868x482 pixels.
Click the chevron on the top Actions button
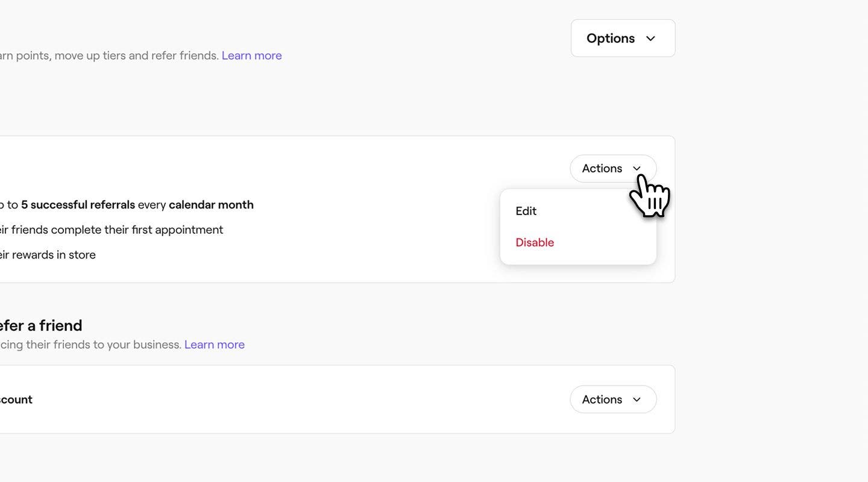tap(637, 169)
